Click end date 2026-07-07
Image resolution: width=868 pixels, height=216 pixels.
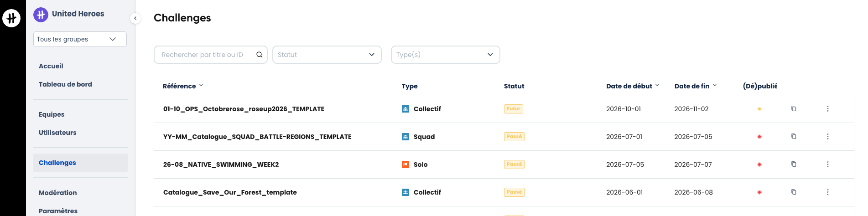(693, 165)
